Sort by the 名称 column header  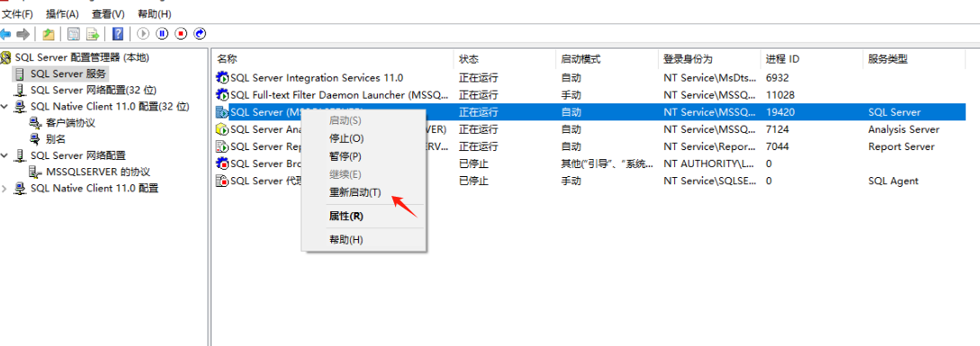point(332,59)
